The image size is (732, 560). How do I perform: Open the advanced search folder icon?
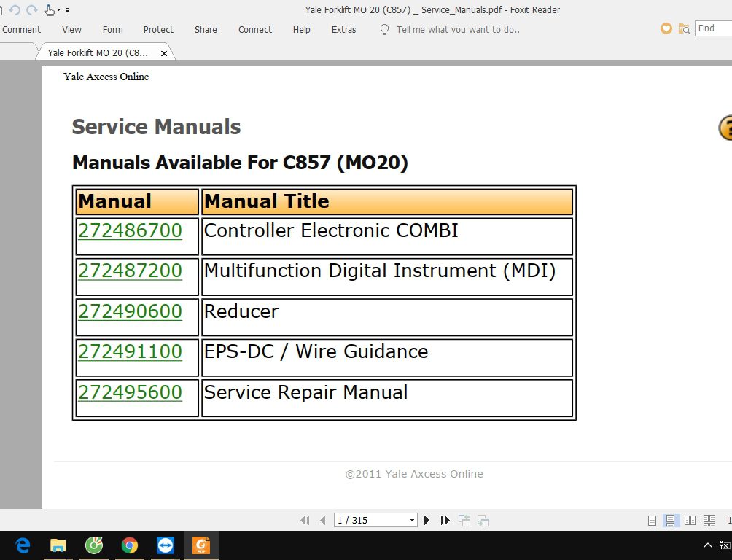click(684, 29)
